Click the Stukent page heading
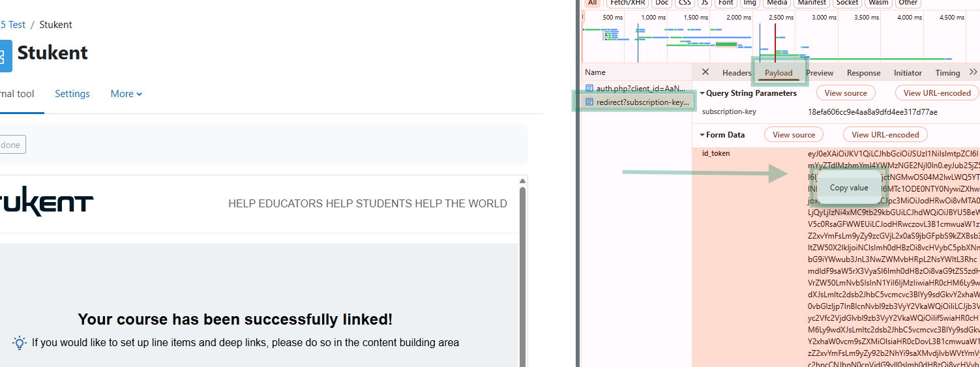The image size is (980, 367). coord(53,53)
